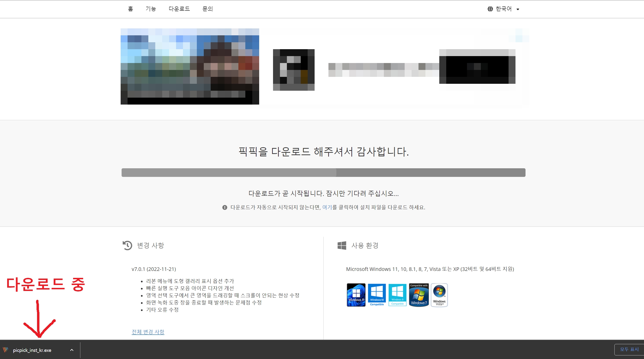Click the Windows 11 compatibility badge
Viewport: 644px width, 359px height.
356,295
